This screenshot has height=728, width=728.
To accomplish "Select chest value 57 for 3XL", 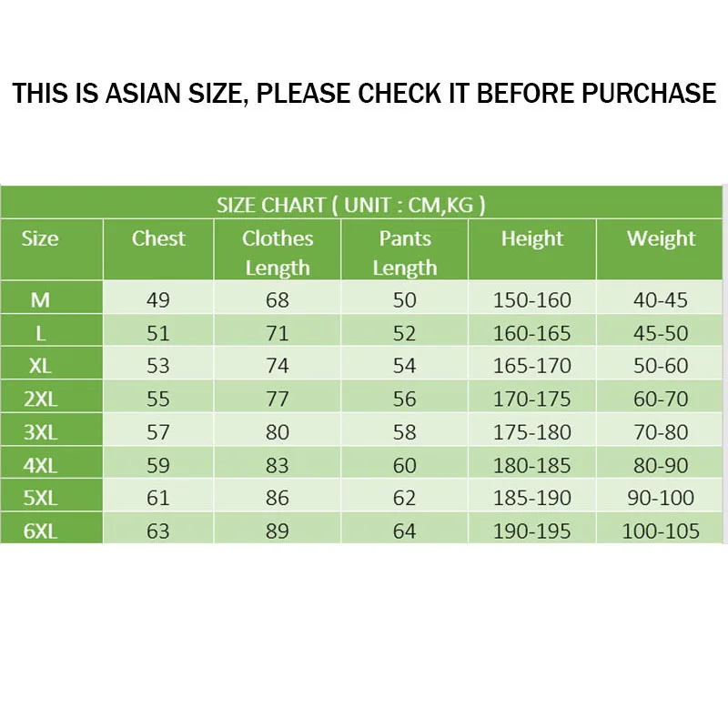I will click(x=158, y=432).
